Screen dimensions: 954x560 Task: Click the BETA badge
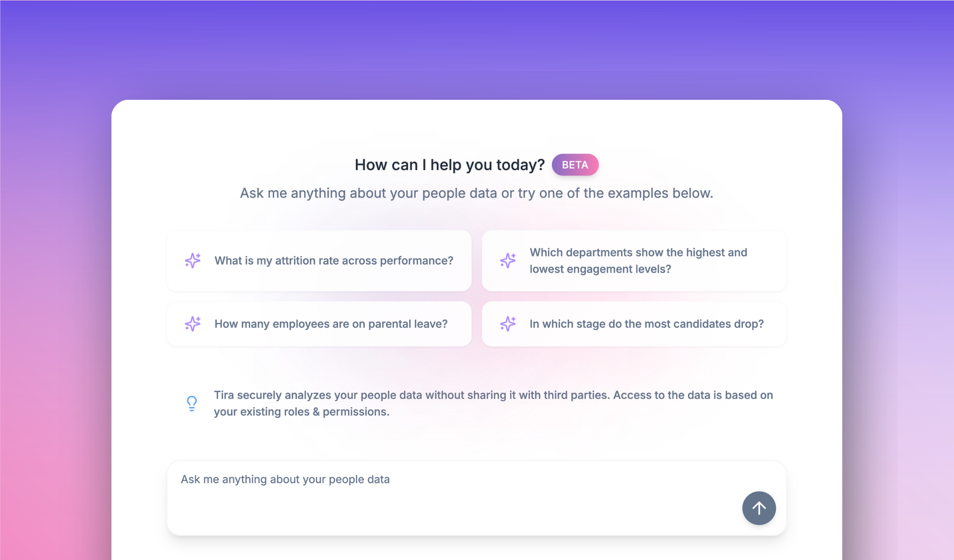click(575, 165)
